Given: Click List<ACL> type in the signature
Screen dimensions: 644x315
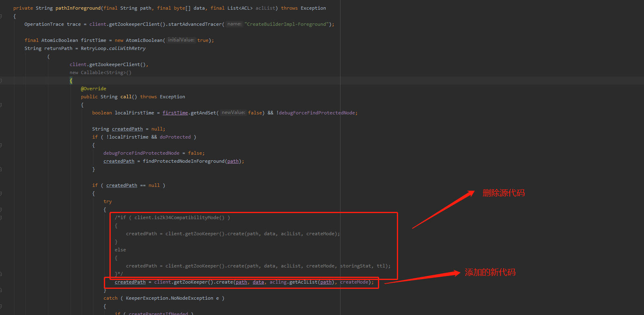Looking at the screenshot, I should [x=240, y=8].
